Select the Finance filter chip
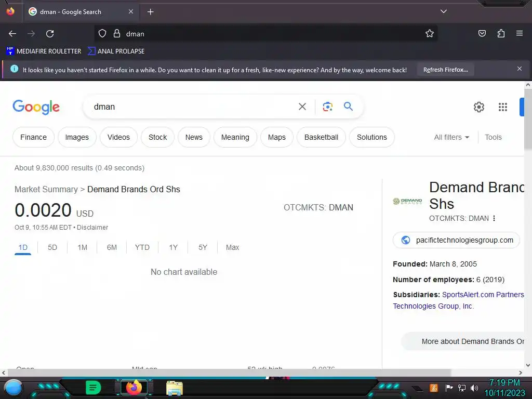This screenshot has height=399, width=532. click(x=33, y=137)
